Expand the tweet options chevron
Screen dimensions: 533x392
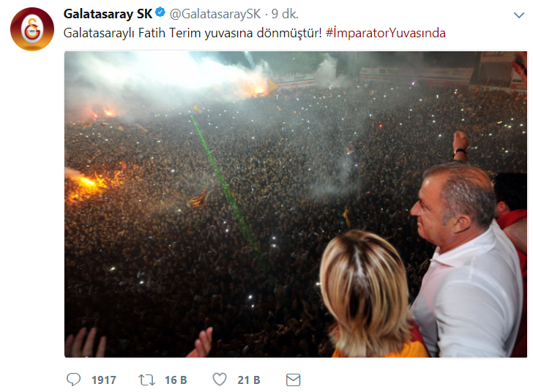click(x=518, y=15)
